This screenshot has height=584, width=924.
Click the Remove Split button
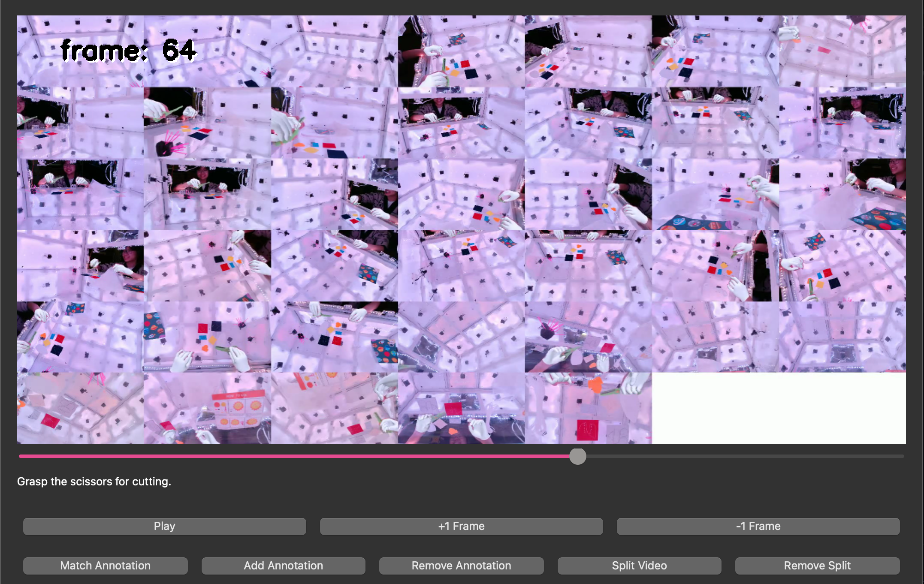(817, 566)
